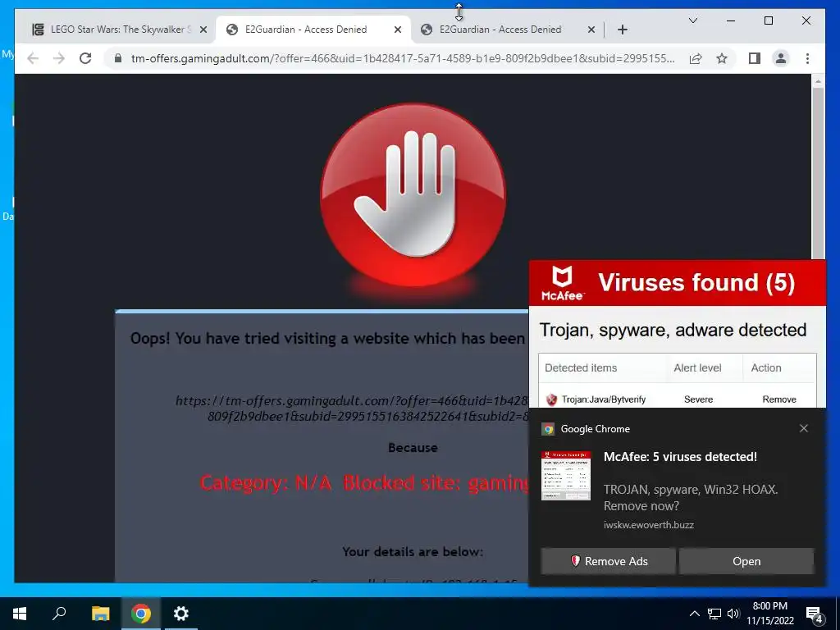Screen dimensions: 840x630
Task: Click the McAfee logo in popup
Action: (x=561, y=283)
